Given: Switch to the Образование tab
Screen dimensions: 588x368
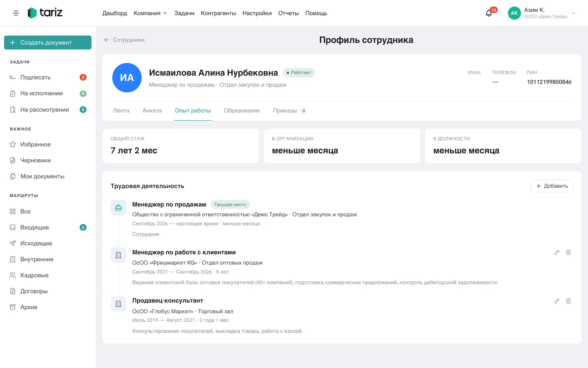Looking at the screenshot, I should point(242,111).
